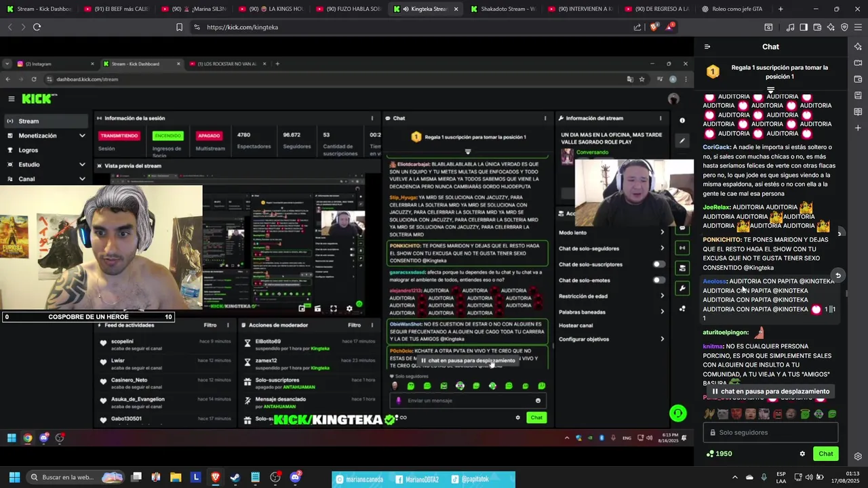Open Discord from the Windows taskbar
The height and width of the screenshot is (488, 868).
(295, 477)
